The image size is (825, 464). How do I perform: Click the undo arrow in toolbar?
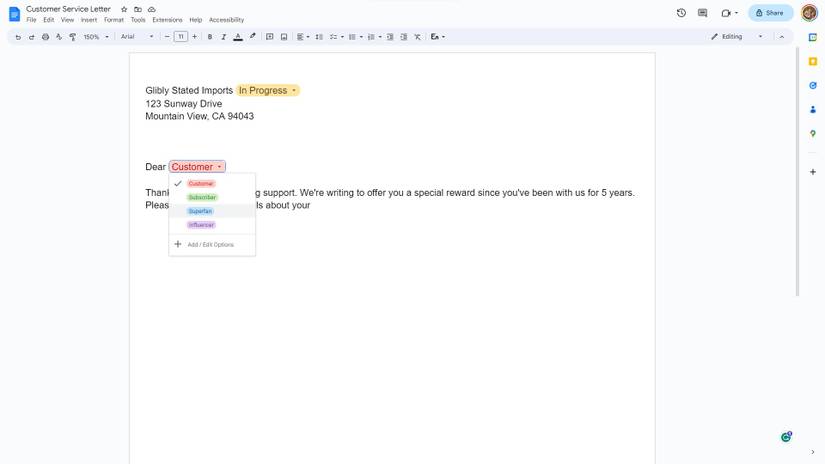coord(18,37)
